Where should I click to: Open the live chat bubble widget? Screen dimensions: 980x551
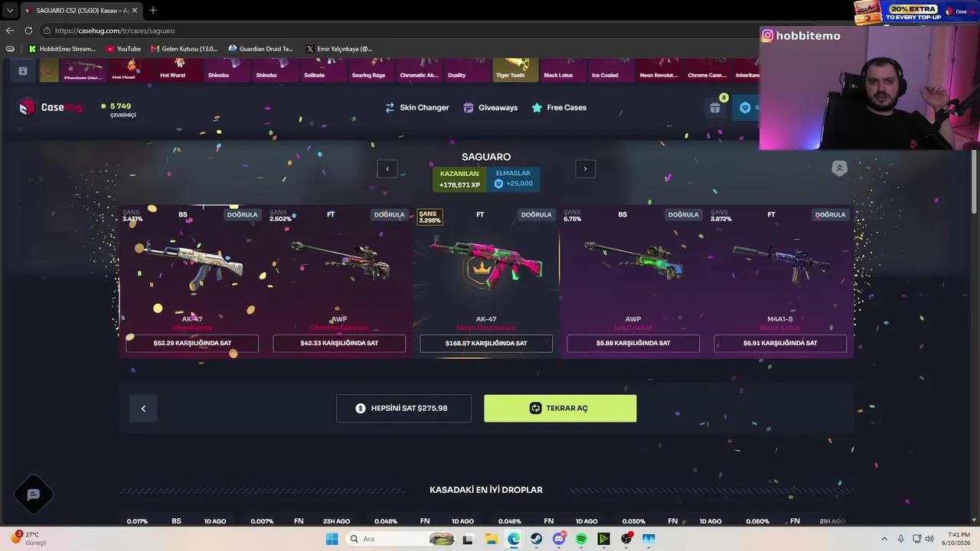click(34, 494)
